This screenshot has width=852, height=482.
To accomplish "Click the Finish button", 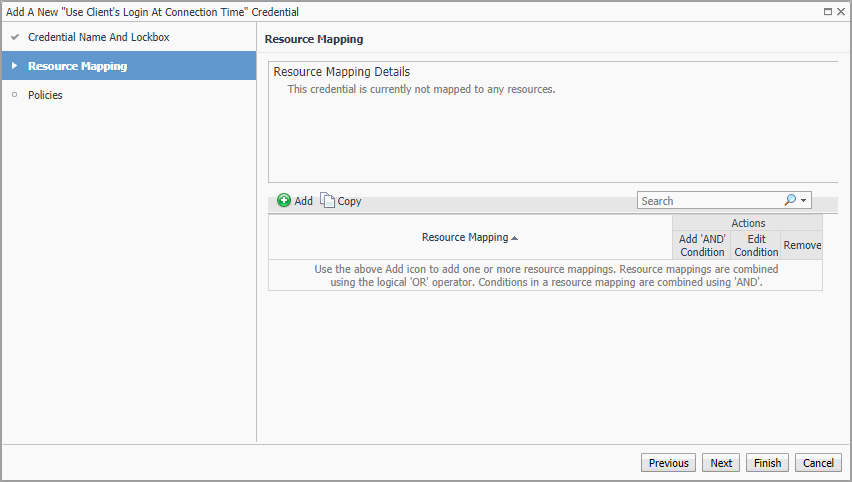I will click(768, 463).
